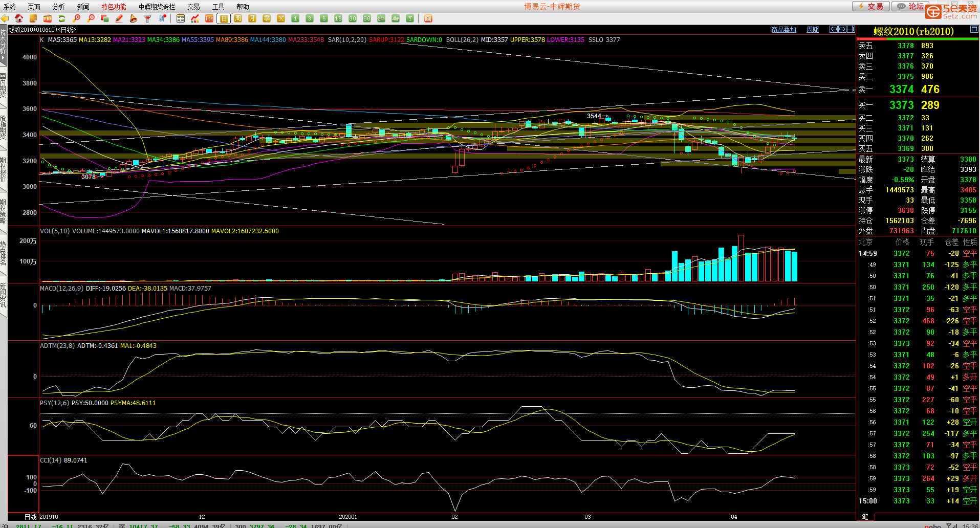Viewport: 980px width, 528px height.
Task: Click the 商品叠加 link
Action: (x=784, y=30)
